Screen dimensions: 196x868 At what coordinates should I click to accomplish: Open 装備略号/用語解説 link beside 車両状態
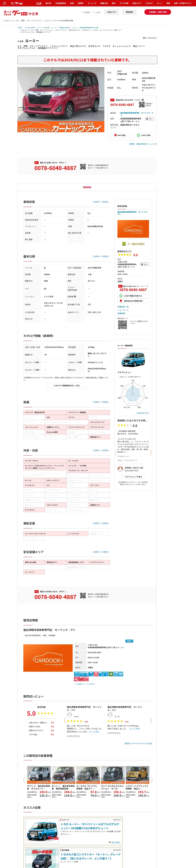[101, 202]
